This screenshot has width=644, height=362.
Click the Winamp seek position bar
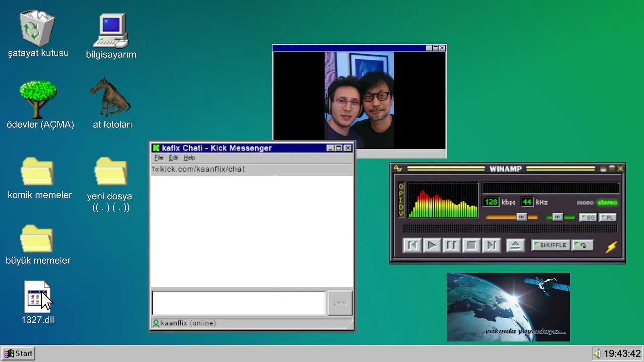coord(510,229)
